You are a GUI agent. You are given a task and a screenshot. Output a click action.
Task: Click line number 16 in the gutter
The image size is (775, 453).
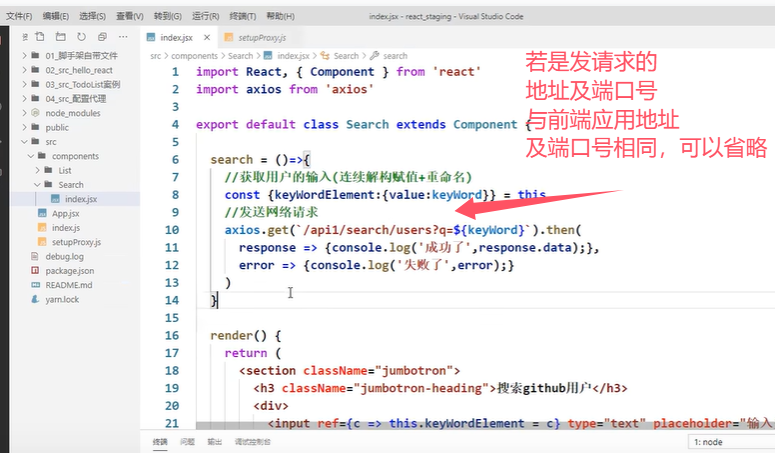pos(172,335)
